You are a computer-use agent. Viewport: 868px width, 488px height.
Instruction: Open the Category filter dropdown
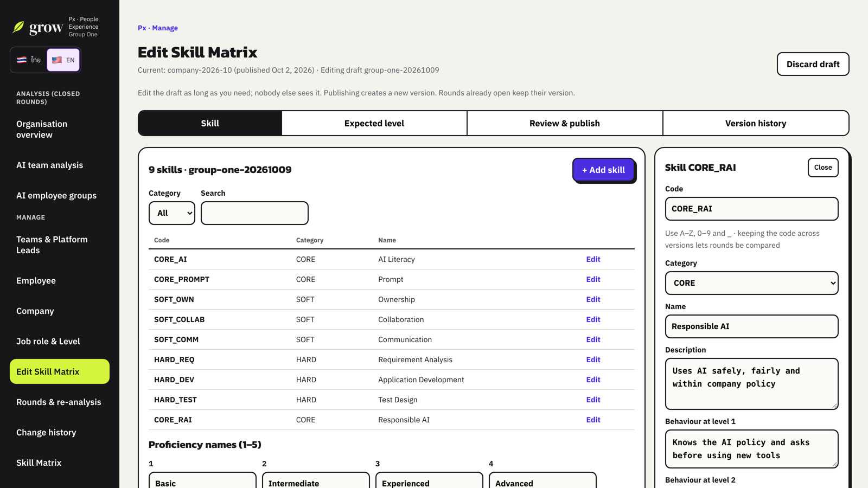pyautogui.click(x=172, y=213)
